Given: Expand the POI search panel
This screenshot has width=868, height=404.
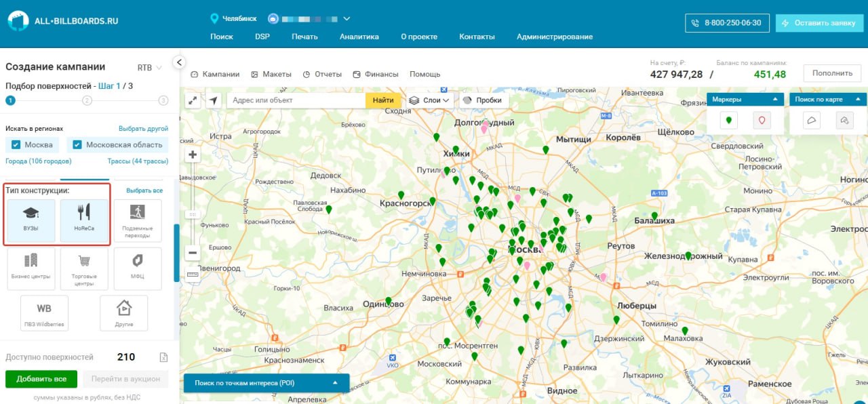Looking at the screenshot, I should tap(267, 383).
